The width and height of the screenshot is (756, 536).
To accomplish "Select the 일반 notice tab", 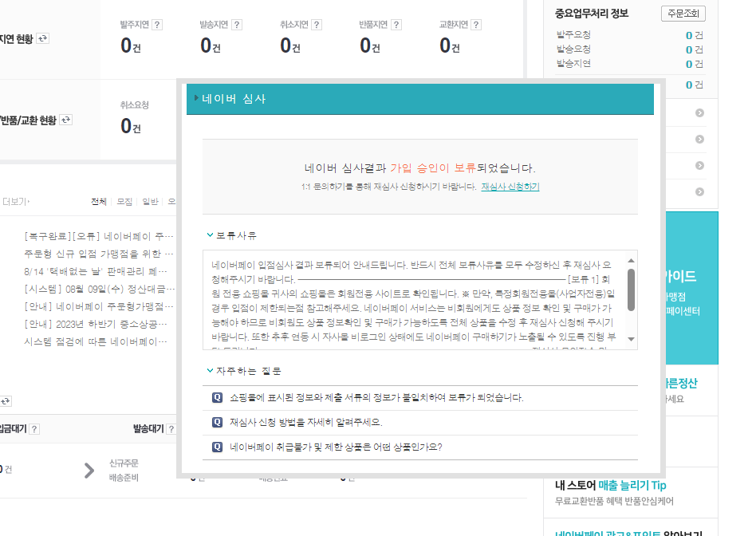I will [x=151, y=202].
